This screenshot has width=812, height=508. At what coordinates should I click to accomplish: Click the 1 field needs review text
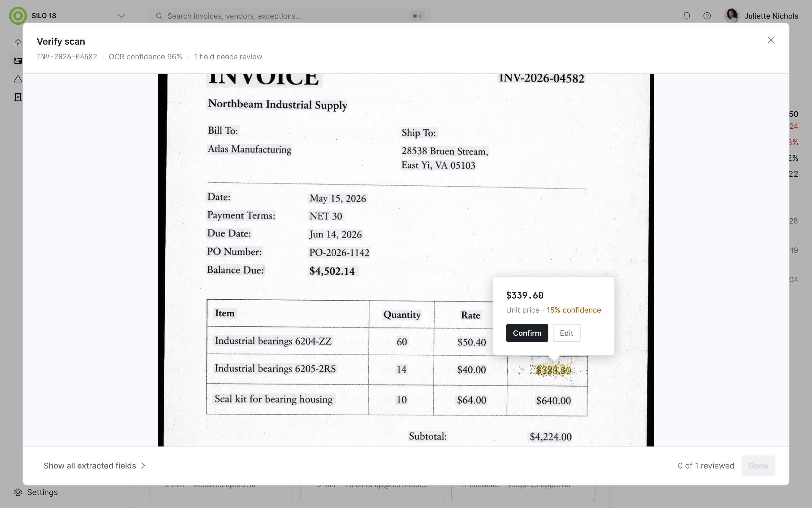point(228,57)
